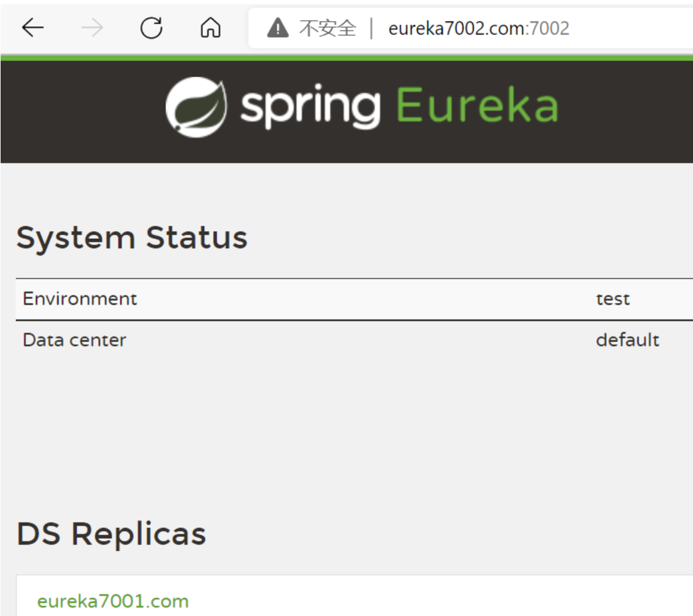
Task: Open the browser home page icon
Action: point(211,28)
